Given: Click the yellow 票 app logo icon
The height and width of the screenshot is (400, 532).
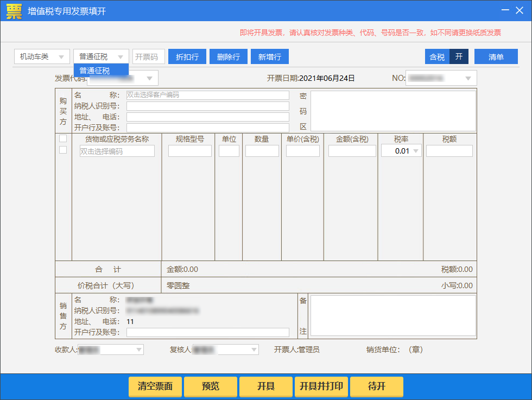Looking at the screenshot, I should (x=14, y=11).
